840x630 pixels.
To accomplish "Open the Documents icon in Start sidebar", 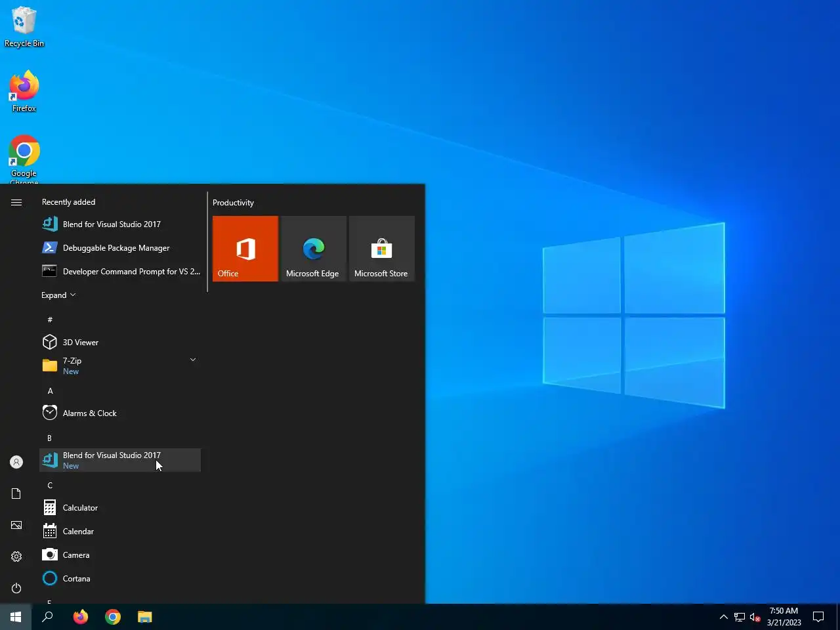I will (16, 493).
